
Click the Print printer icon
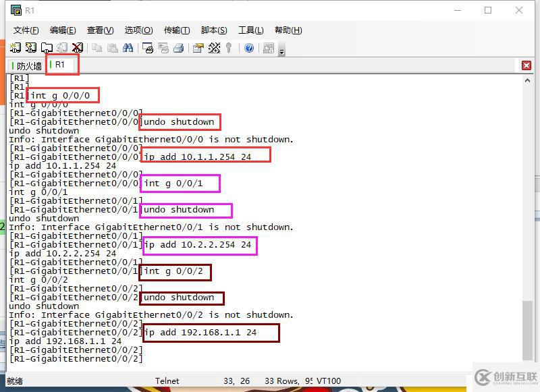178,48
